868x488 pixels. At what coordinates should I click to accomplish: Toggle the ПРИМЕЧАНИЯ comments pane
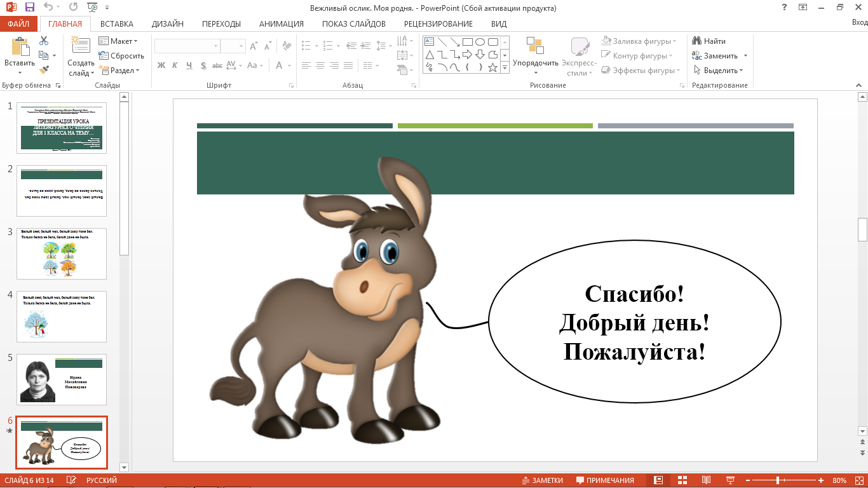[x=605, y=480]
